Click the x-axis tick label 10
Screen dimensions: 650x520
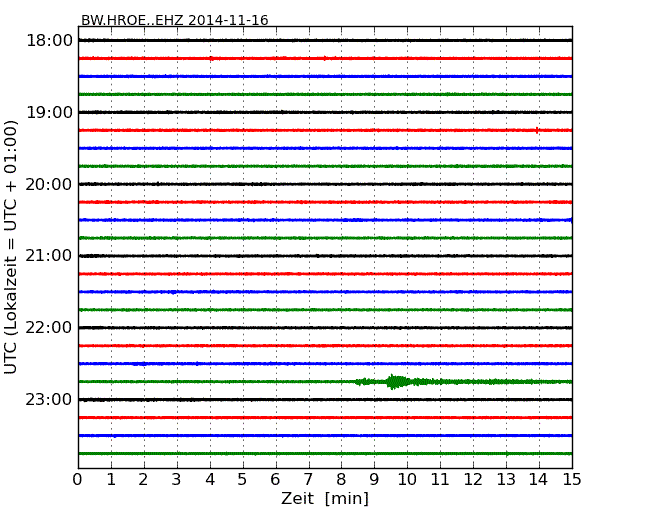coord(407,480)
